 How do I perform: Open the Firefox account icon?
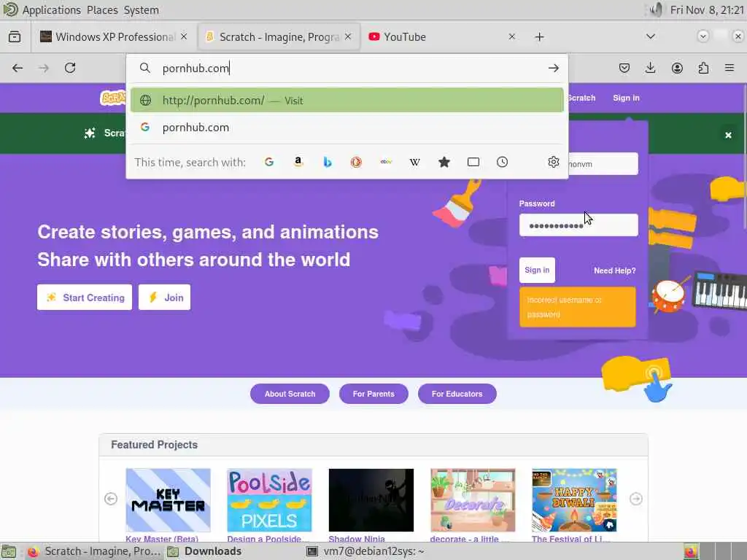[x=677, y=68]
